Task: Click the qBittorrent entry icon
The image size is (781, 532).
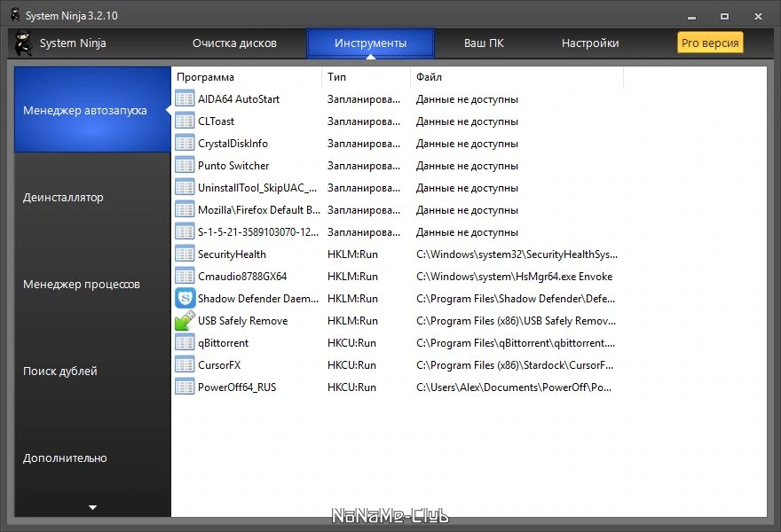Action: [x=185, y=343]
